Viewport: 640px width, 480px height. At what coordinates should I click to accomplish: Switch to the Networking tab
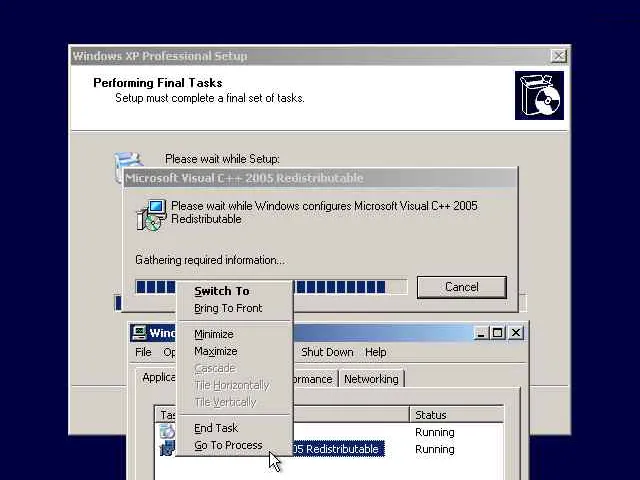pyautogui.click(x=371, y=379)
